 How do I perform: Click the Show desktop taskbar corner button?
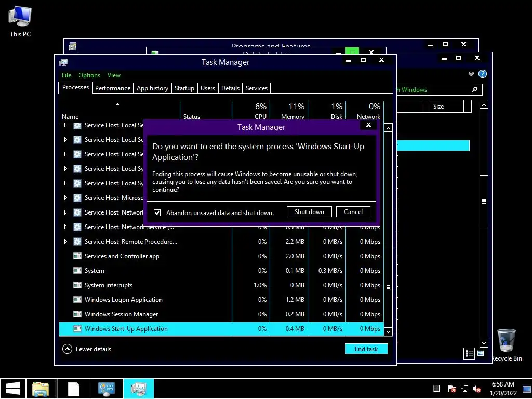527,389
